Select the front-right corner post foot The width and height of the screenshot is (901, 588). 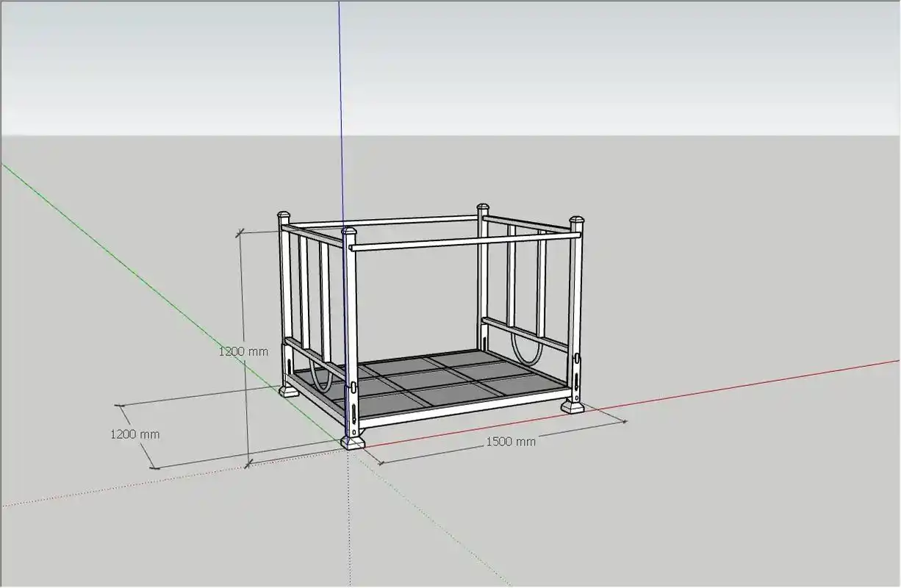572,404
